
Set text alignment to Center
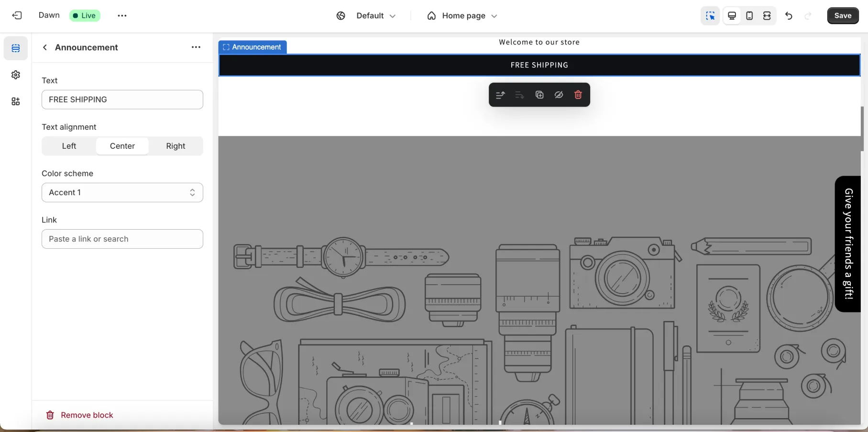pyautogui.click(x=122, y=146)
